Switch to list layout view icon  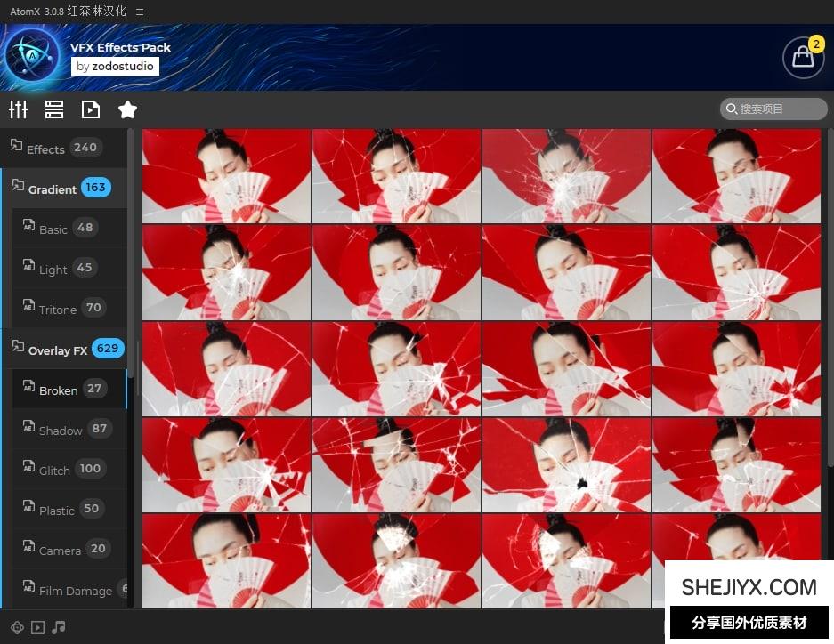(54, 109)
